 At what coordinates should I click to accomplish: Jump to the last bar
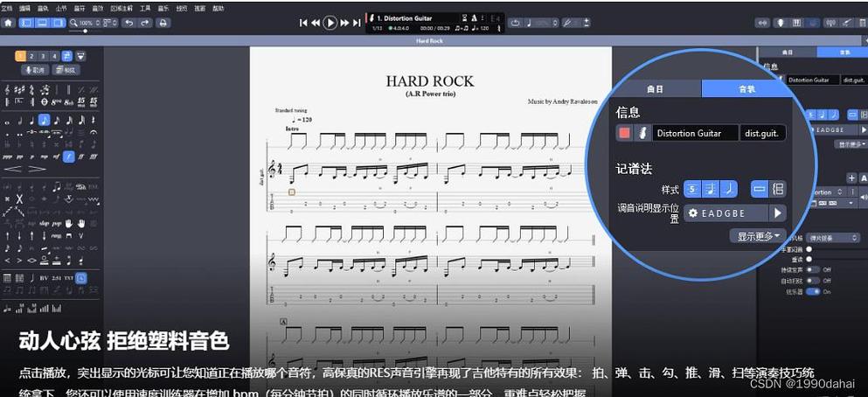pyautogui.click(x=357, y=23)
